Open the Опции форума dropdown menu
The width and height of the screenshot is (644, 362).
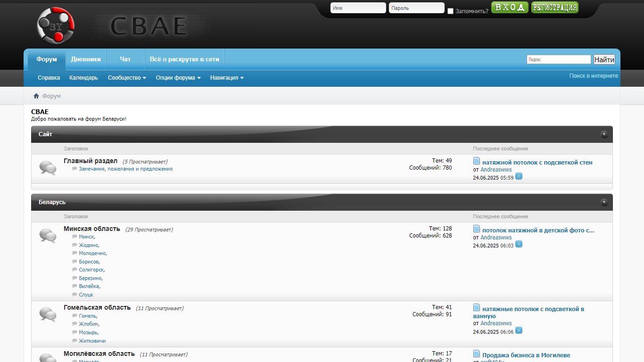pos(178,78)
